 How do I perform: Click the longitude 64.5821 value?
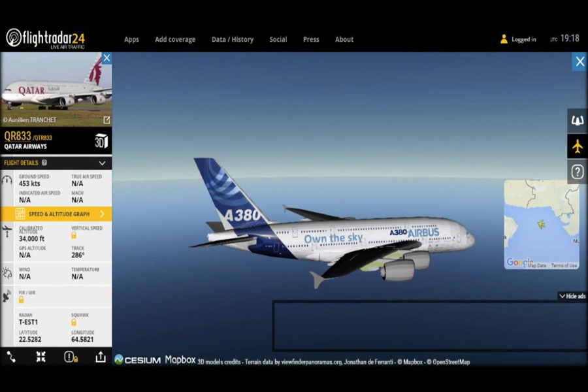pyautogui.click(x=82, y=340)
